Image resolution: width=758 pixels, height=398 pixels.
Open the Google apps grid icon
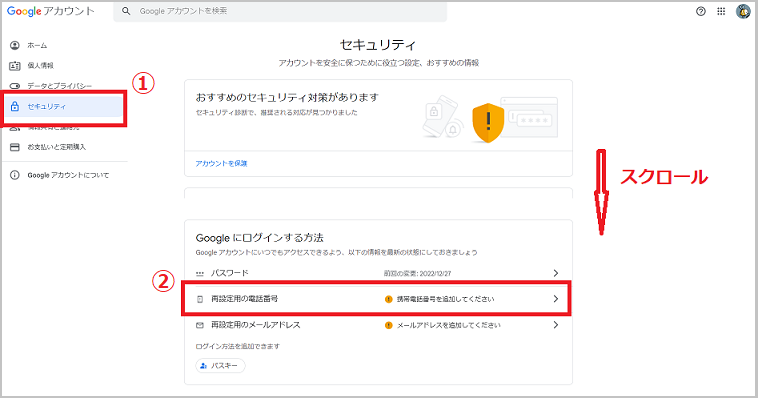(x=721, y=12)
